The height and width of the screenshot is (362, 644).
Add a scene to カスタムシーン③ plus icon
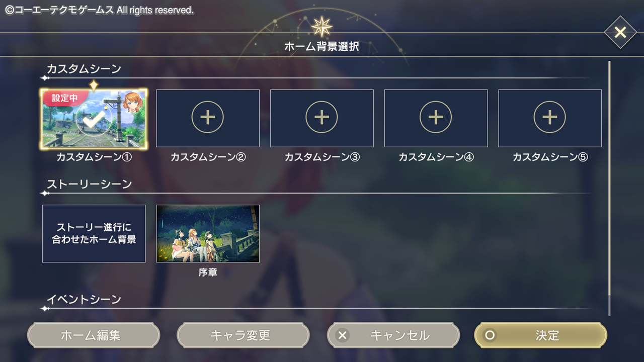coord(322,117)
